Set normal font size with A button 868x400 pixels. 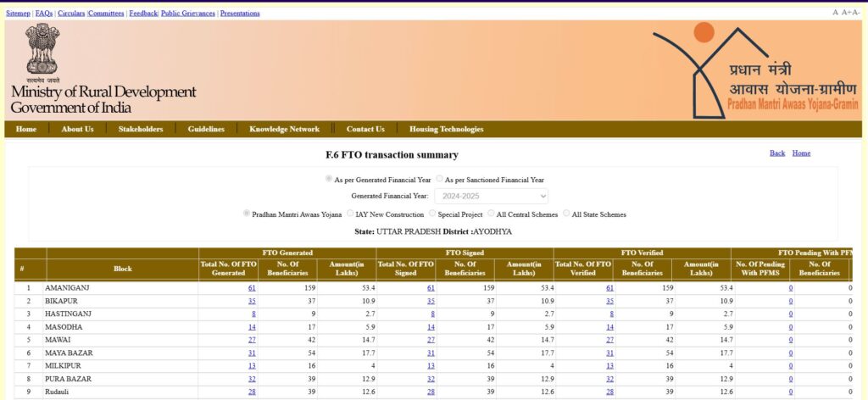click(835, 12)
